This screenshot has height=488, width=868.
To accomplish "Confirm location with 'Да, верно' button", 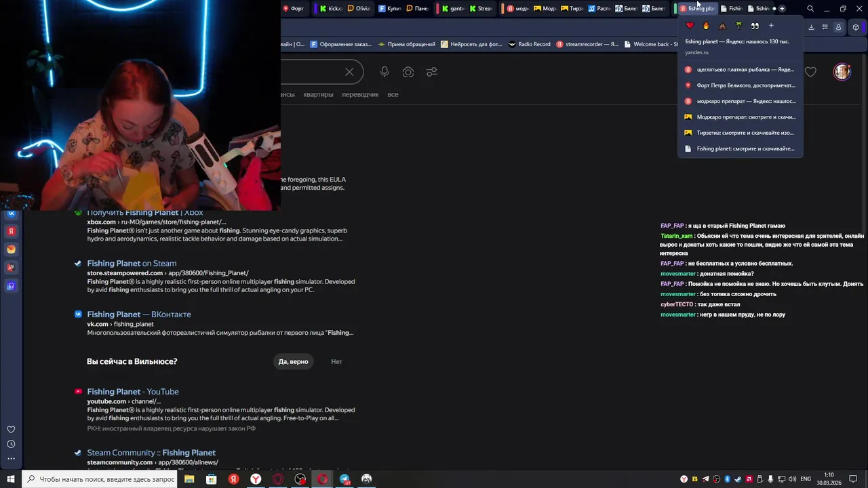I will tap(293, 361).
